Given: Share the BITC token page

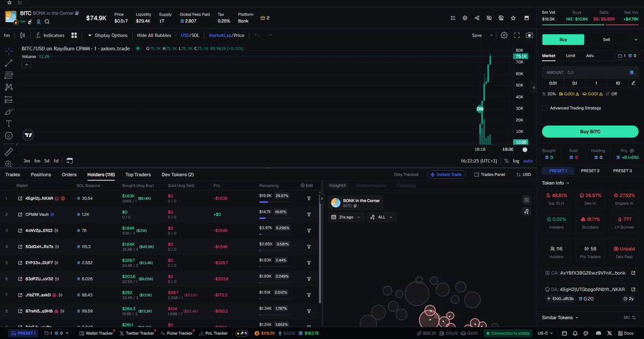Looking at the screenshot, I should [x=477, y=18].
